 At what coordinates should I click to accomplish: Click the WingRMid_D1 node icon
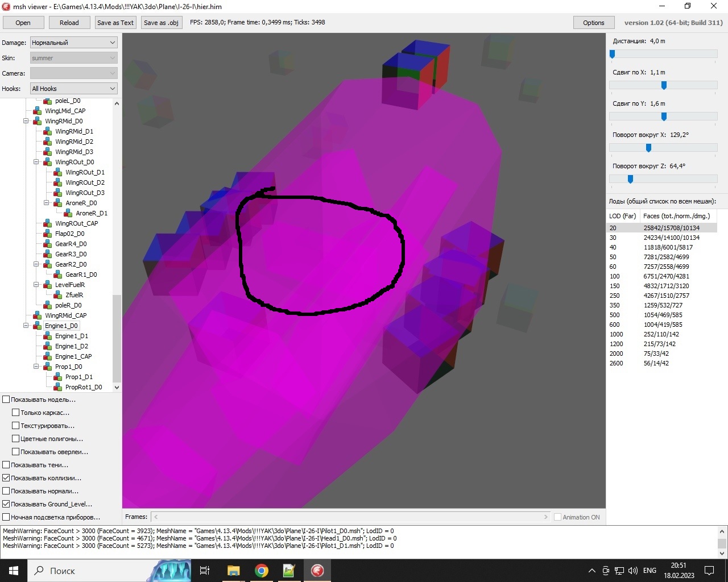(48, 131)
